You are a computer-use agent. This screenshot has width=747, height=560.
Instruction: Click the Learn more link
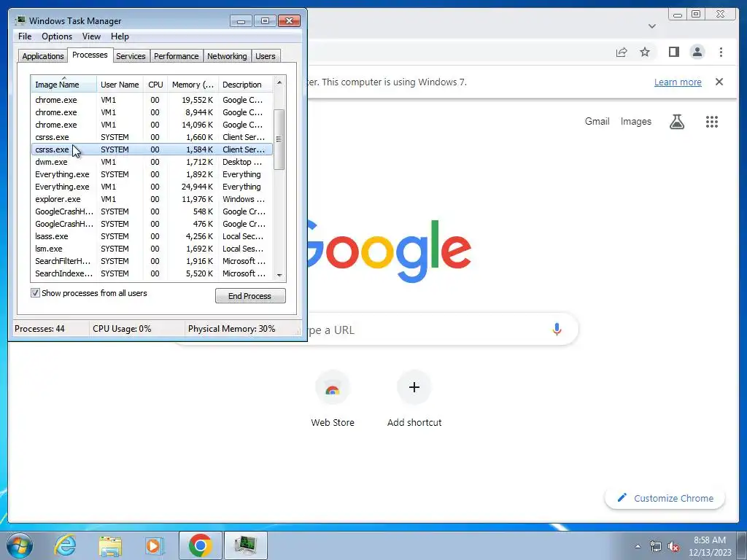(x=678, y=82)
